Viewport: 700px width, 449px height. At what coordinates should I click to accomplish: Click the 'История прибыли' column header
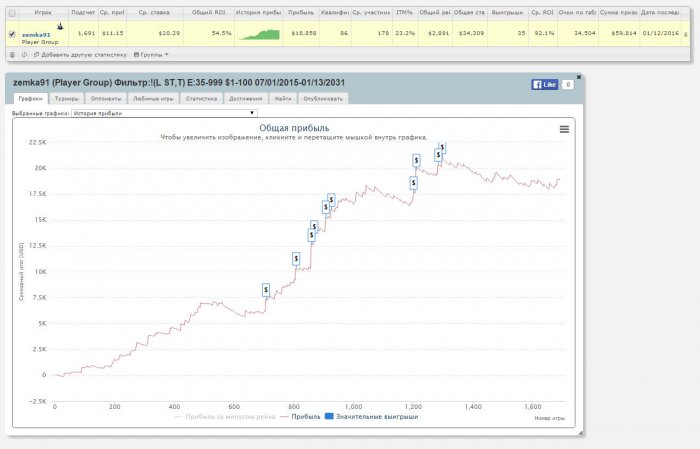(x=258, y=13)
